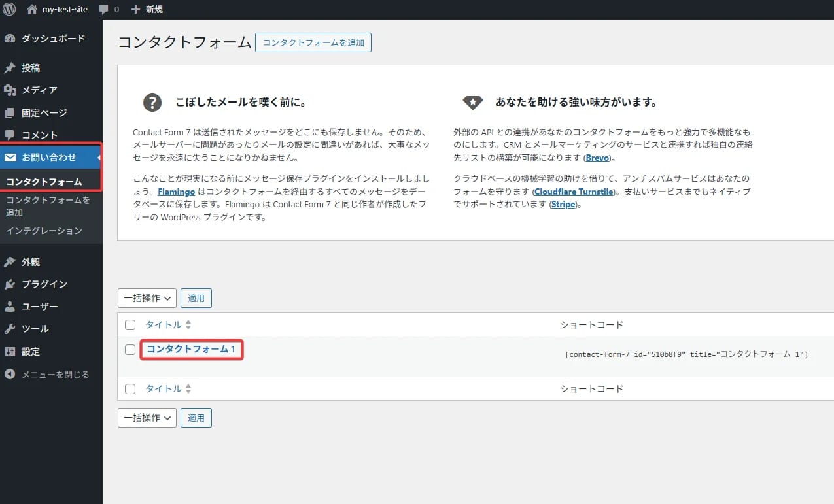Image resolution: width=834 pixels, height=504 pixels.
Task: Open the top 一括操作 dropdown
Action: click(147, 298)
